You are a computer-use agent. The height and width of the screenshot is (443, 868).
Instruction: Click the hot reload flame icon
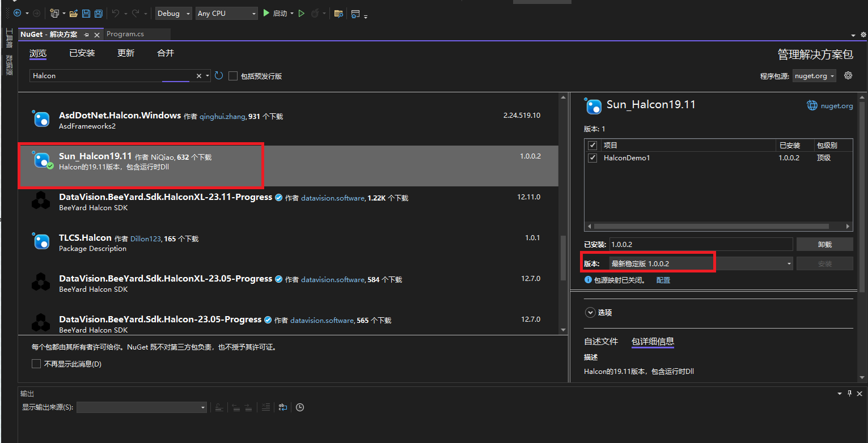[x=315, y=13]
